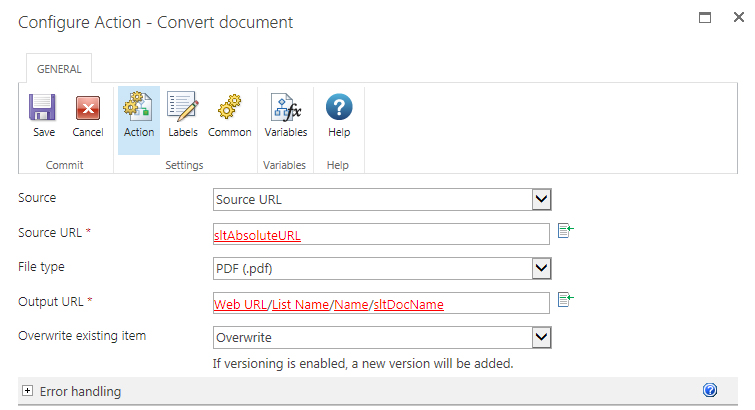Viewport: 755px width, 410px height.
Task: Open the Labels settings
Action: pyautogui.click(x=182, y=108)
